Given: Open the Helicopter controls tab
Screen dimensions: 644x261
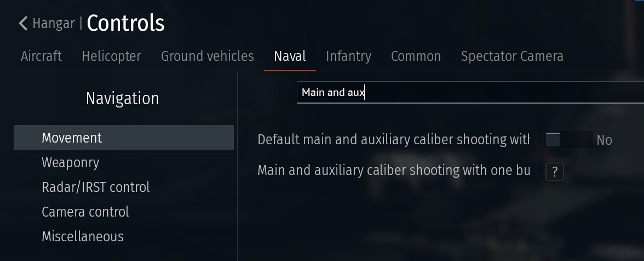Looking at the screenshot, I should pyautogui.click(x=111, y=56).
